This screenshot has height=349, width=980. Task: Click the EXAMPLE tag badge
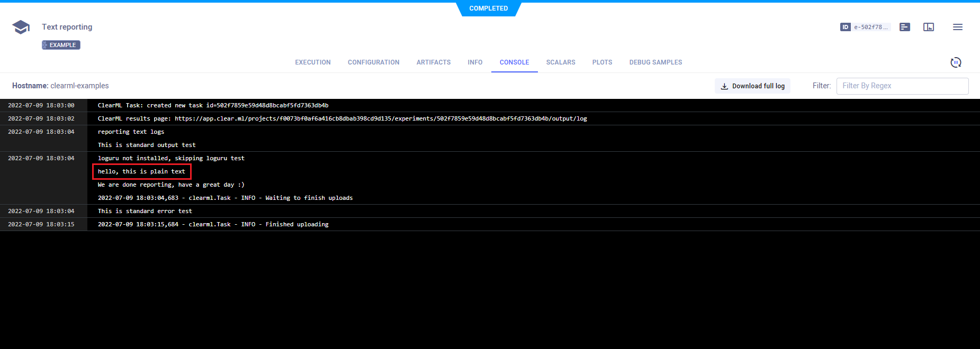61,45
